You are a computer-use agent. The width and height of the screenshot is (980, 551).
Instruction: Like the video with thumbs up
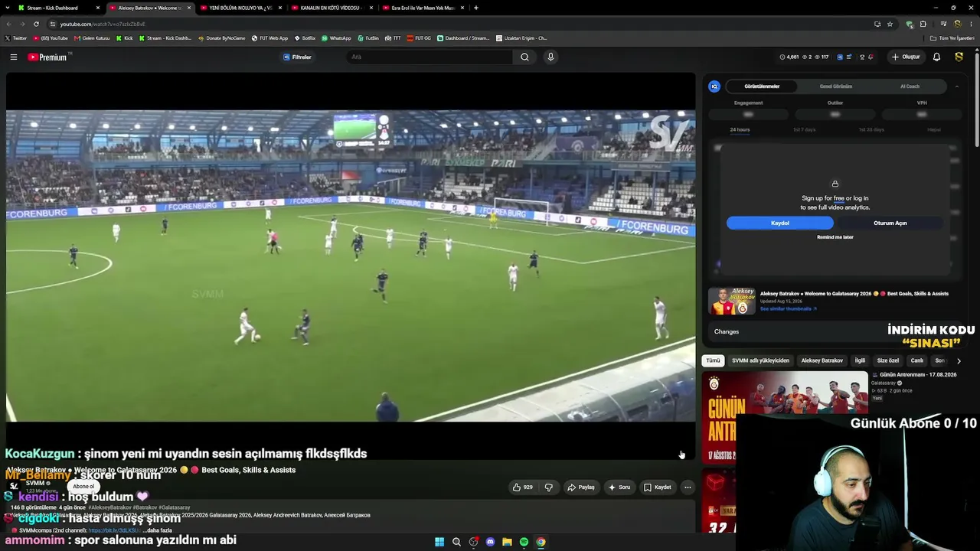coord(523,487)
